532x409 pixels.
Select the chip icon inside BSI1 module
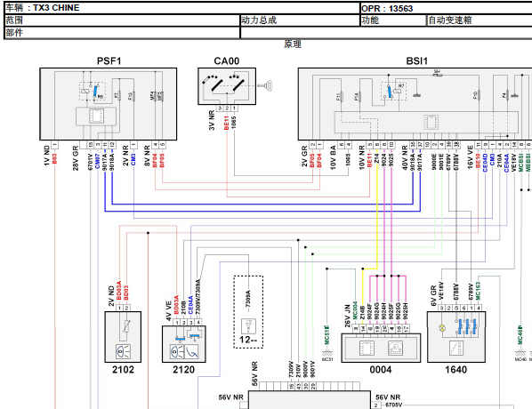[x=431, y=122]
